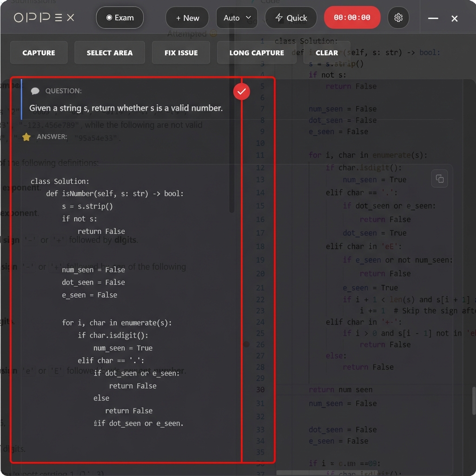Screen dimensions: 476x476
Task: Open settings with the gear icon
Action: point(398,18)
